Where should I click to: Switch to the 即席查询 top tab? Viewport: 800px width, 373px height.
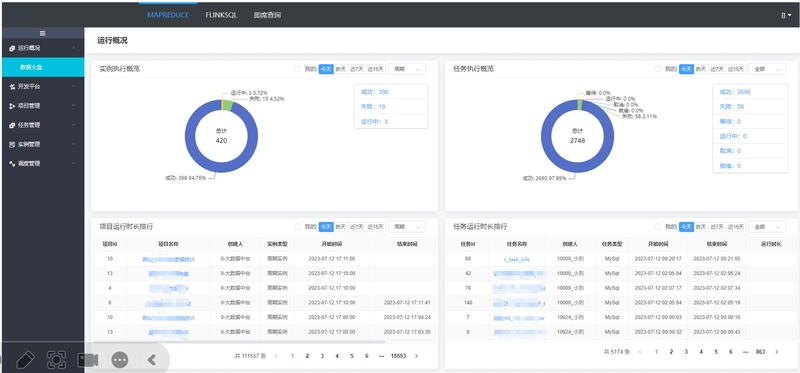267,15
